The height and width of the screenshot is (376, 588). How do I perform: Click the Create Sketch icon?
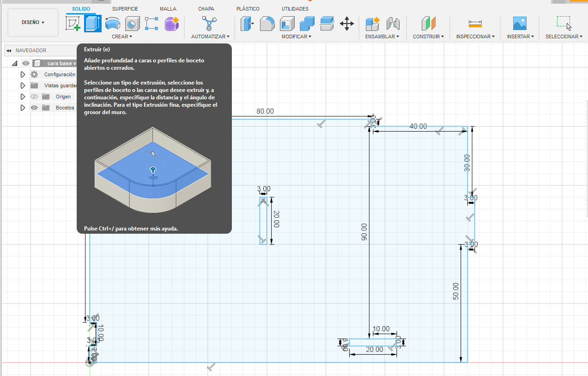click(x=73, y=24)
